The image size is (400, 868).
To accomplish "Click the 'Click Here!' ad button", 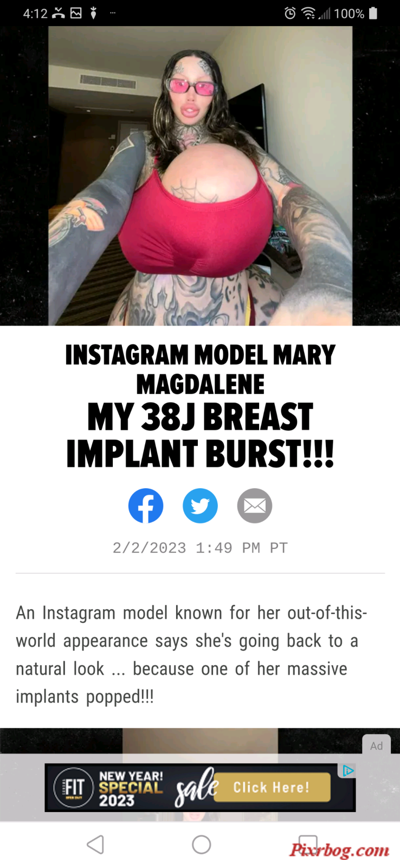I will pyautogui.click(x=271, y=787).
